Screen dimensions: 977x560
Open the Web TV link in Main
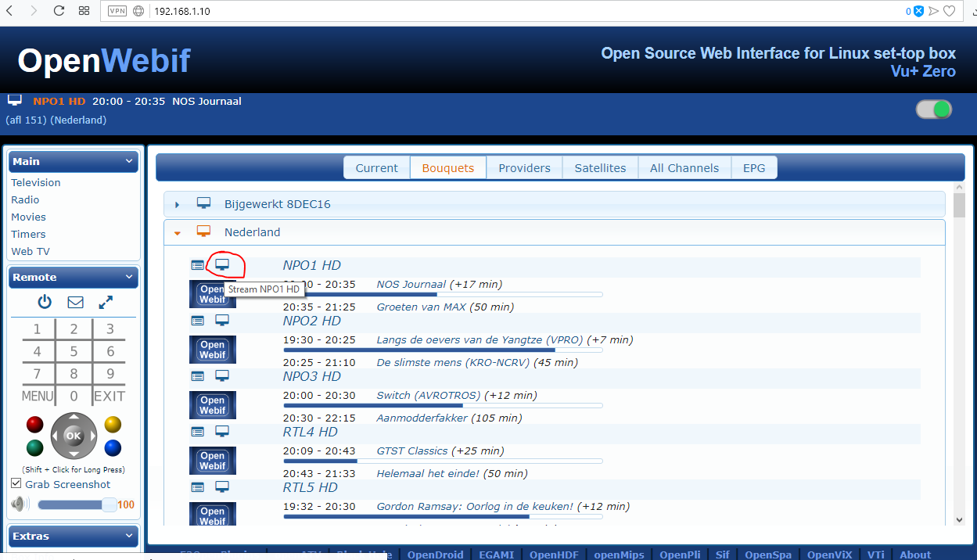31,251
